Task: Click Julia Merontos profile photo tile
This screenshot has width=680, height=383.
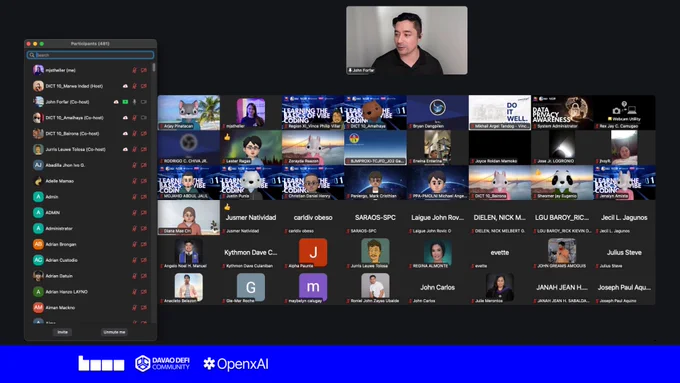Action: (x=500, y=288)
